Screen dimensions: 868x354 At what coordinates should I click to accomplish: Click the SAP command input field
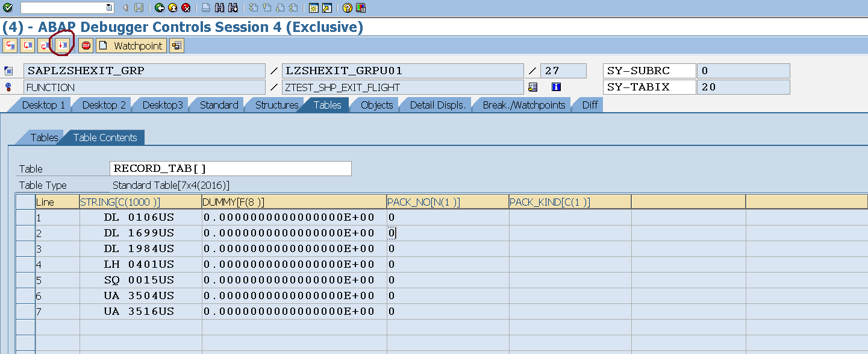[63, 8]
